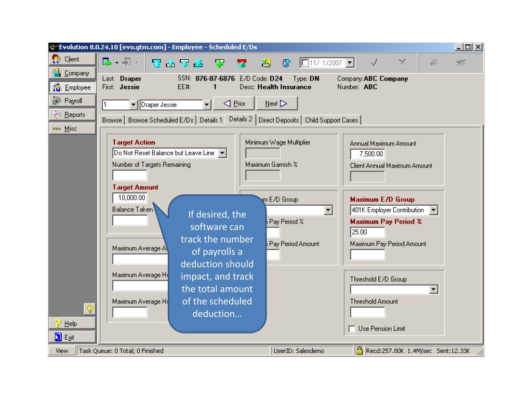532x399 pixels.
Task: Click the bottommost Maximum Average H field
Action: [129, 312]
